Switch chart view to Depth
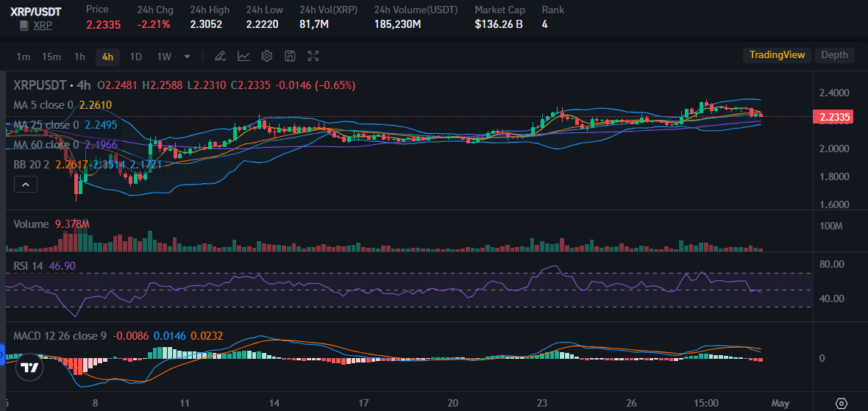This screenshot has height=411, width=868. pyautogui.click(x=834, y=54)
